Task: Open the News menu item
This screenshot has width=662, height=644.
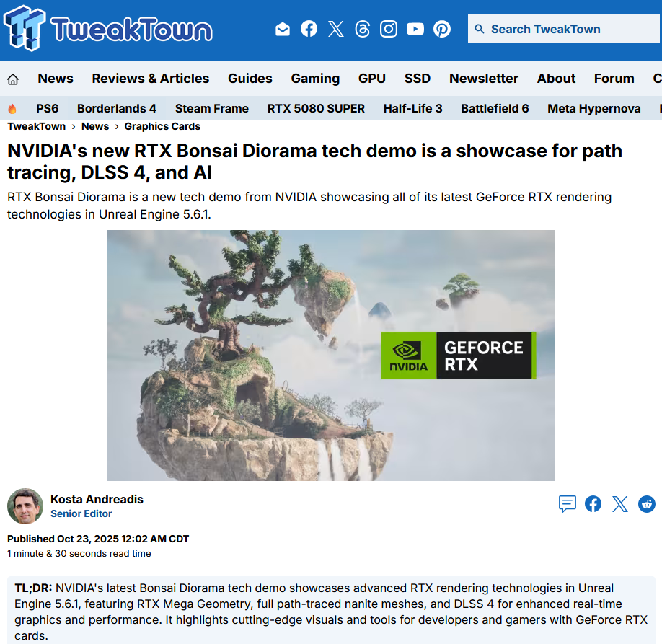Action: (x=56, y=79)
